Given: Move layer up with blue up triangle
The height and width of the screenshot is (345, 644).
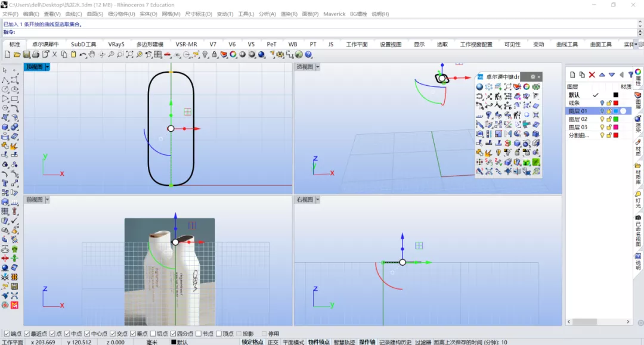Looking at the screenshot, I should point(602,74).
